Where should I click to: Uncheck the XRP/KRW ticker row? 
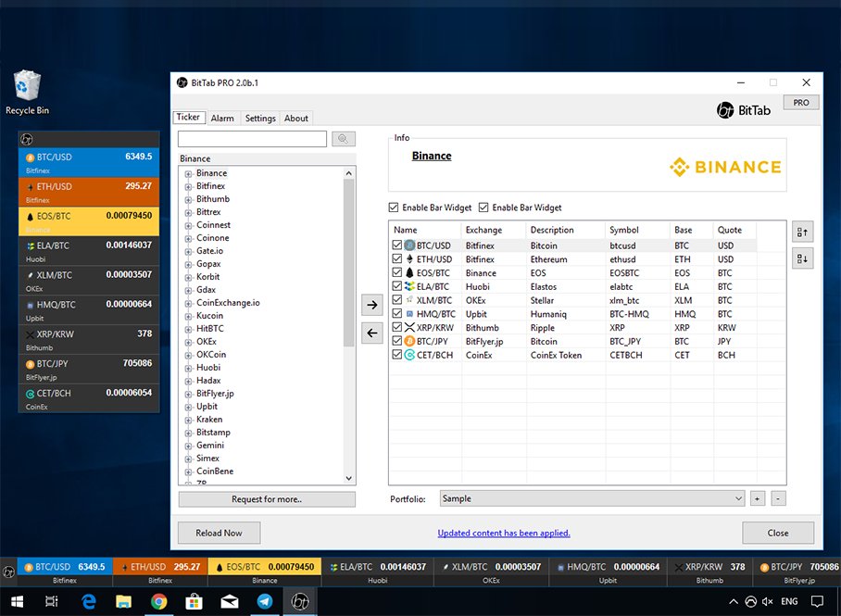[397, 327]
